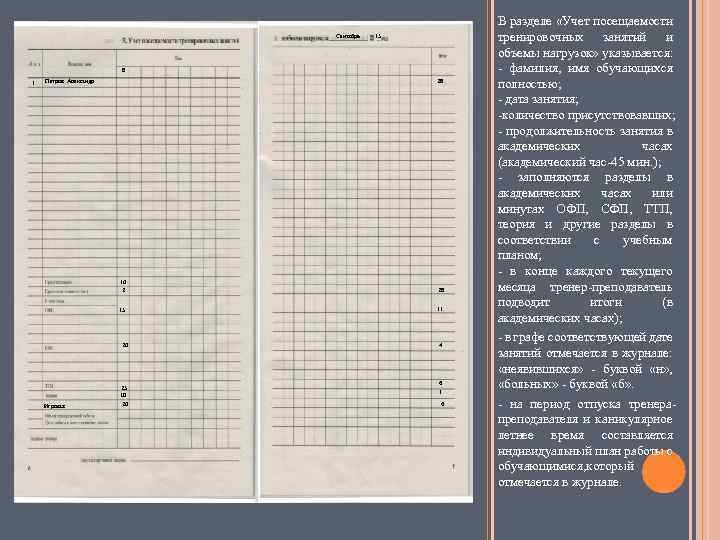Click the line 'месяца тренер-преподаватель'
Image resolution: width=720 pixels, height=540 pixels.
[x=585, y=287]
